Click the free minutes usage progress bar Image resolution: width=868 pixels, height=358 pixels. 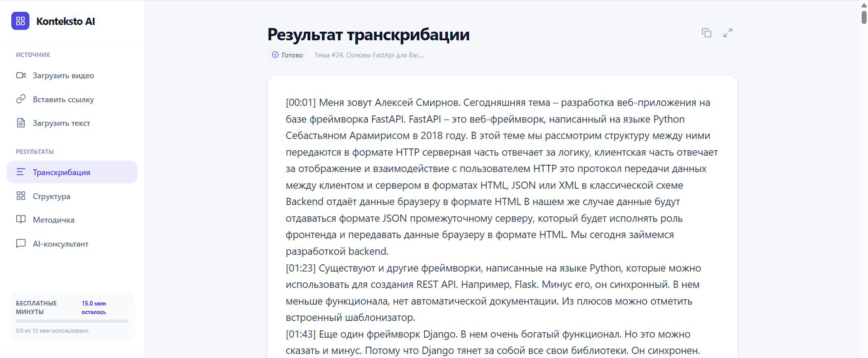(x=72, y=321)
